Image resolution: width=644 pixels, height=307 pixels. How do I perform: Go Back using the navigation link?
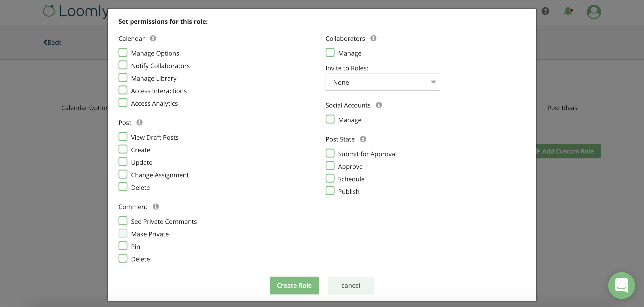click(x=52, y=42)
